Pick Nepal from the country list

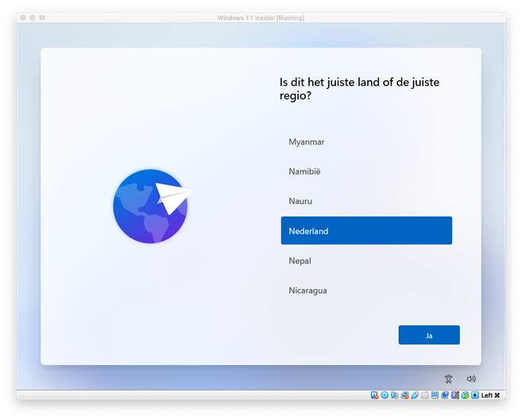pos(366,260)
